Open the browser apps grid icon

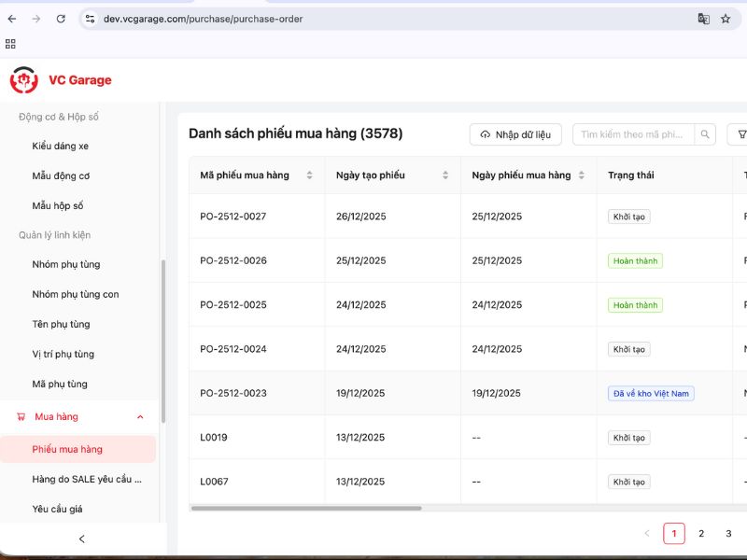click(11, 43)
